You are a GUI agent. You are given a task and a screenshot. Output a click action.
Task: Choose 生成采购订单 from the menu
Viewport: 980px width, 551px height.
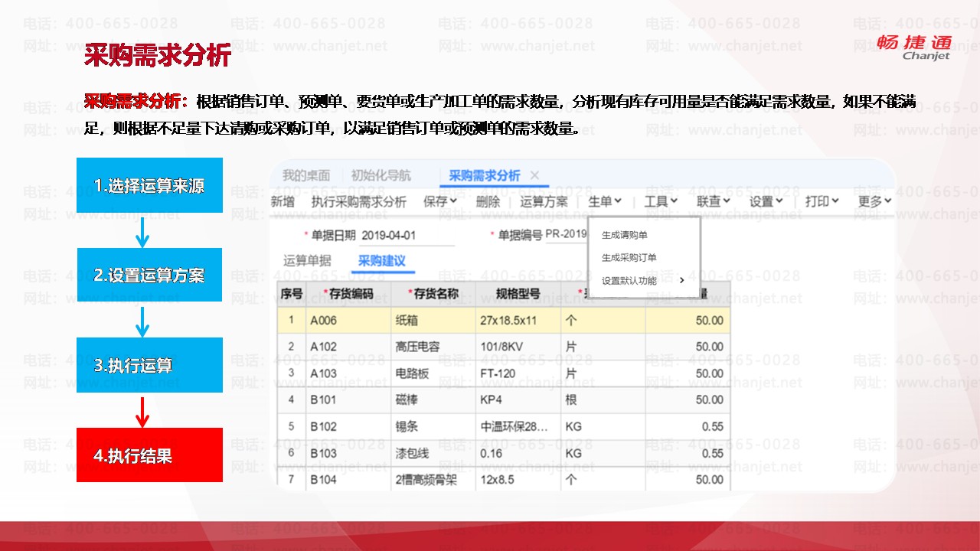coord(629,258)
